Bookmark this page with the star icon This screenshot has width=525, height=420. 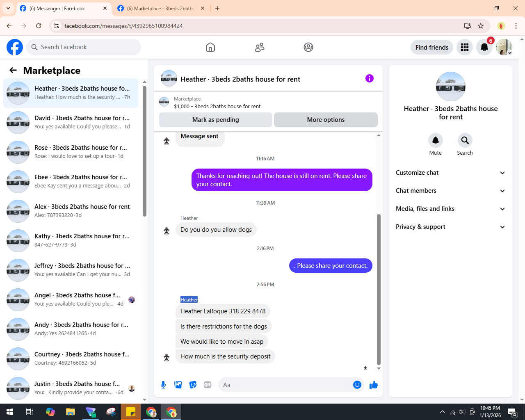(481, 26)
